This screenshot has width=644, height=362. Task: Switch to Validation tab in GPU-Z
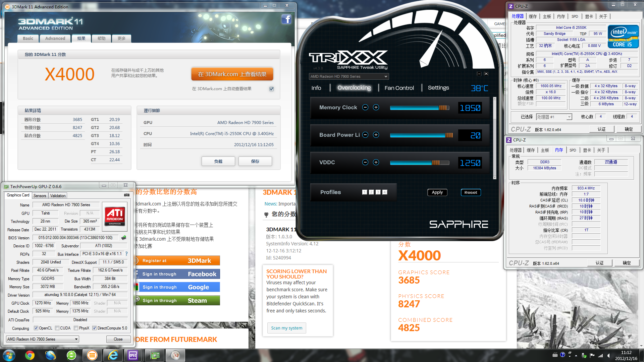click(58, 195)
